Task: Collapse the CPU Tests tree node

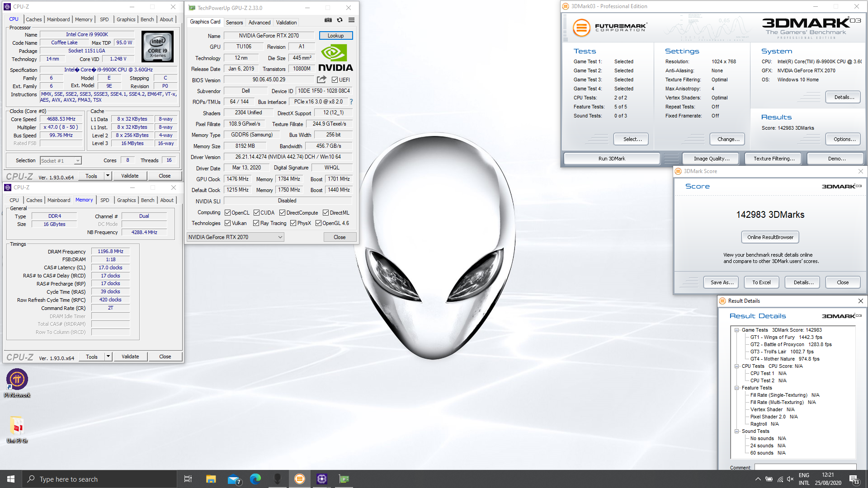Action: pyautogui.click(x=736, y=366)
